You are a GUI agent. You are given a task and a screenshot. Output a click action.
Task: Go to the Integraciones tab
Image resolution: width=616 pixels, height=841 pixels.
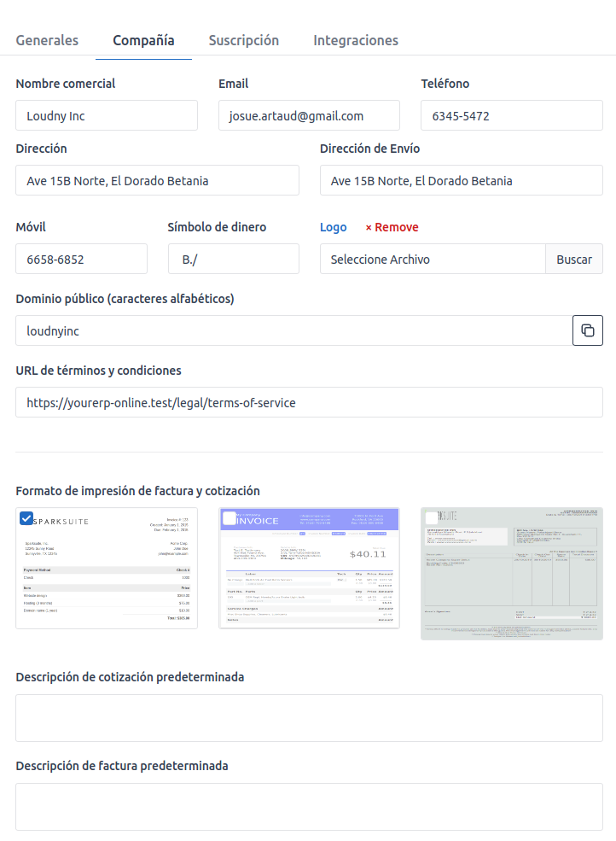355,40
